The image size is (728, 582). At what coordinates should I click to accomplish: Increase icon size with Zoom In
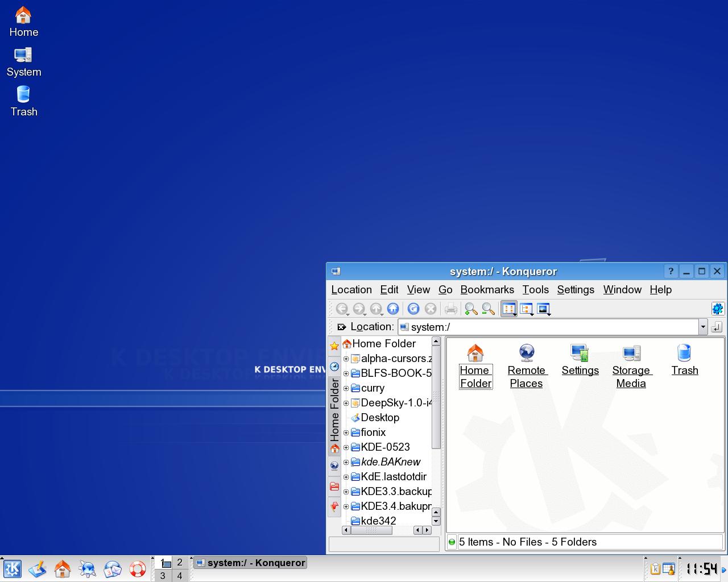[471, 309]
